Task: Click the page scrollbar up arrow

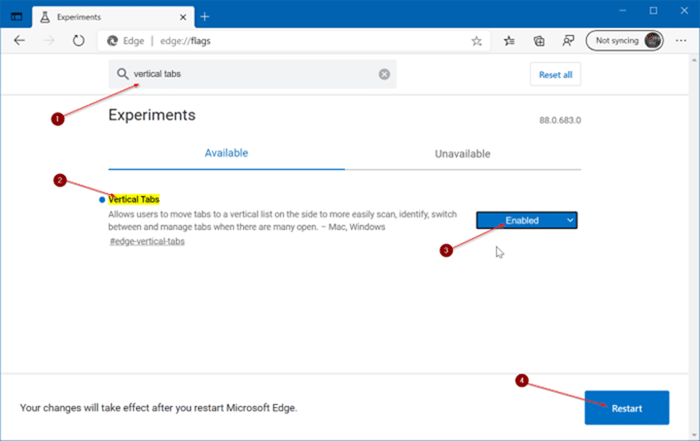Action: pos(694,60)
